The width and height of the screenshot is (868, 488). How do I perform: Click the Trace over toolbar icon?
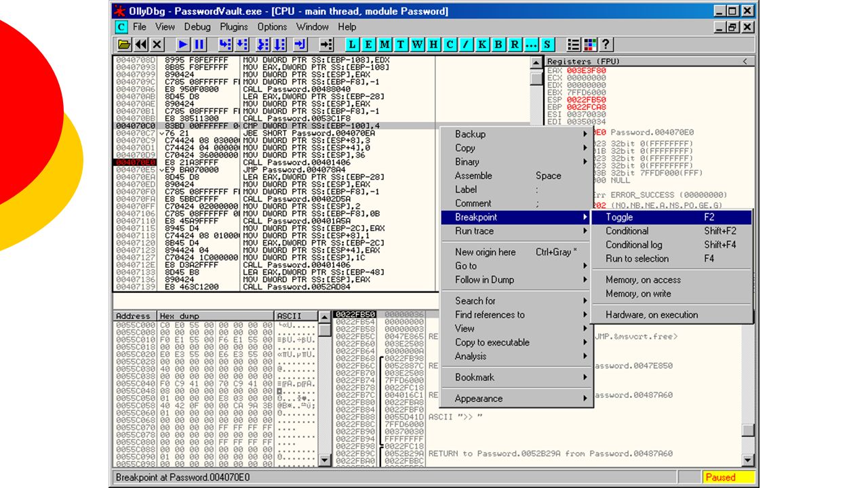(280, 44)
